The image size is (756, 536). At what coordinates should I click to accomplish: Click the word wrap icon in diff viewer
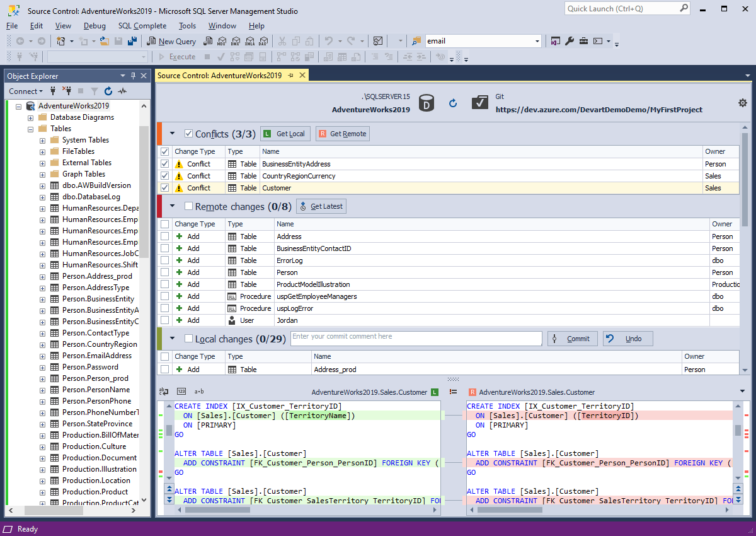coord(163,392)
